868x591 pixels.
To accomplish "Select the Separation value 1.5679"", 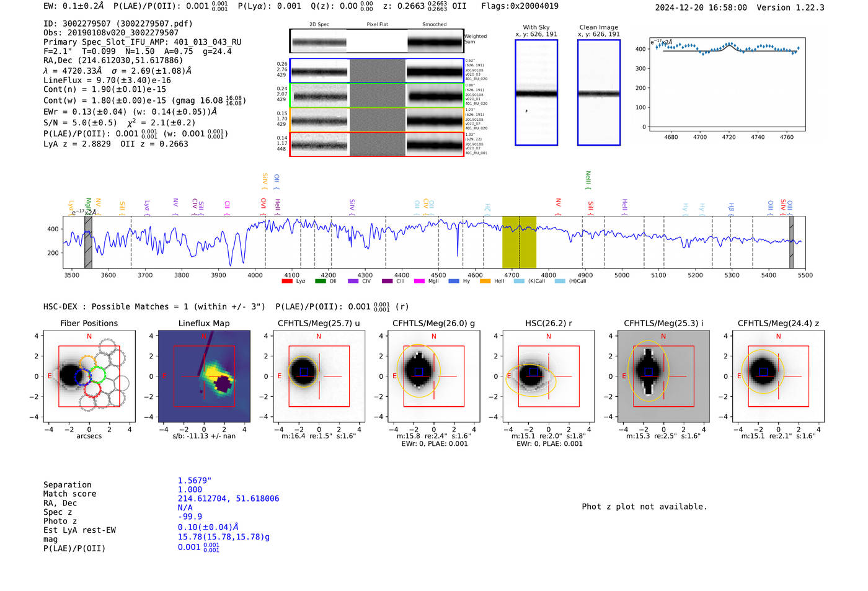I will [195, 481].
